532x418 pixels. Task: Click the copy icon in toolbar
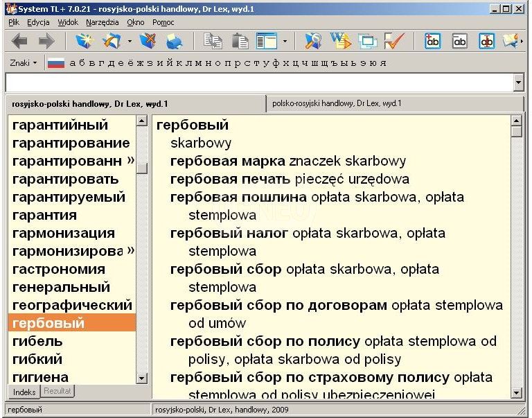click(x=213, y=42)
